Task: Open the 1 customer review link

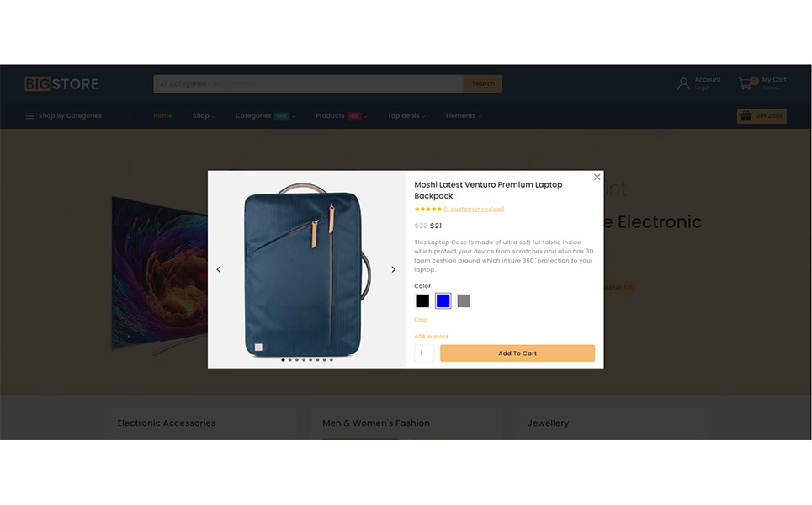Action: tap(474, 210)
